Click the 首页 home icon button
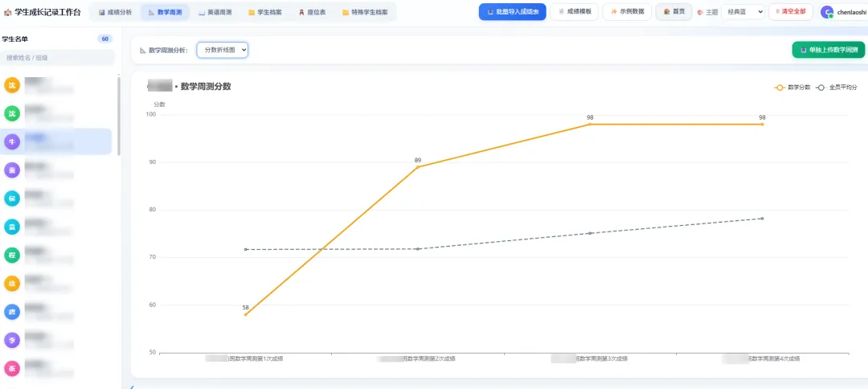Screen dimensions: 868x389 pyautogui.click(x=674, y=11)
